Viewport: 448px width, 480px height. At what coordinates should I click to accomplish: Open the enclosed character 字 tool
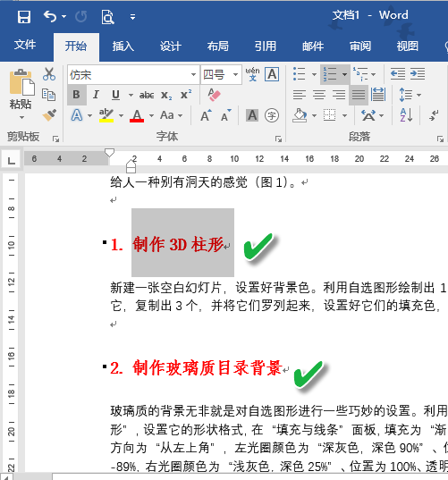272,115
